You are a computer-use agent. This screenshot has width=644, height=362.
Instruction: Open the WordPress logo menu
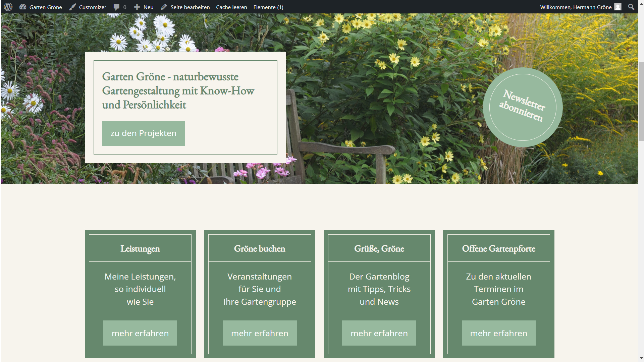(8, 7)
